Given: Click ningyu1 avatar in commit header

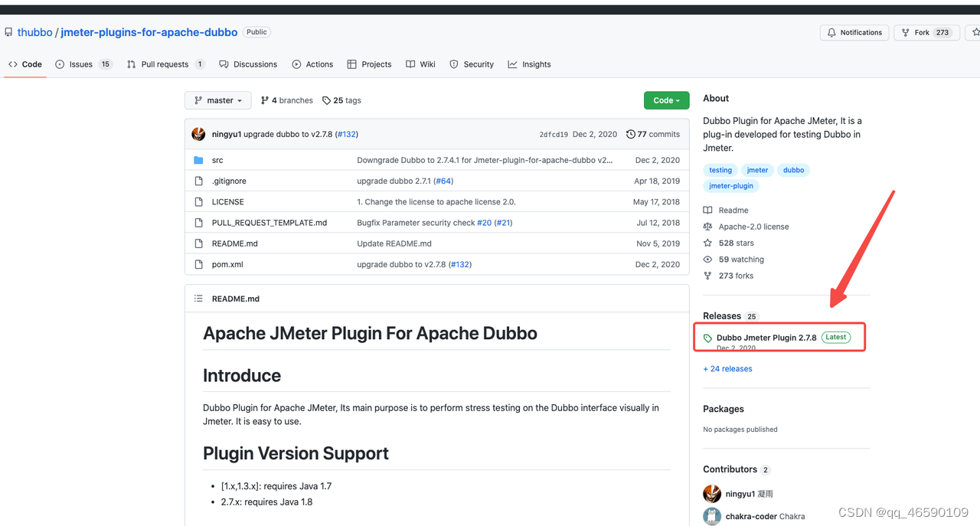Looking at the screenshot, I should 198,134.
